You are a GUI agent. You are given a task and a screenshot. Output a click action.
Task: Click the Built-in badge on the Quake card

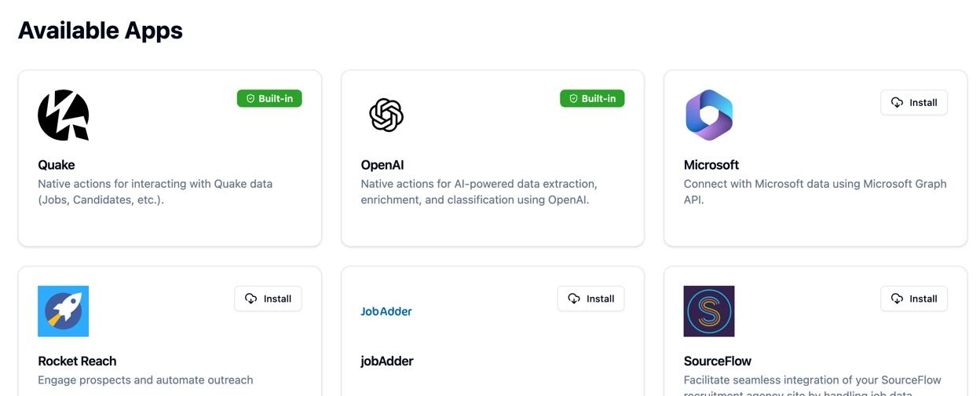pyautogui.click(x=269, y=99)
